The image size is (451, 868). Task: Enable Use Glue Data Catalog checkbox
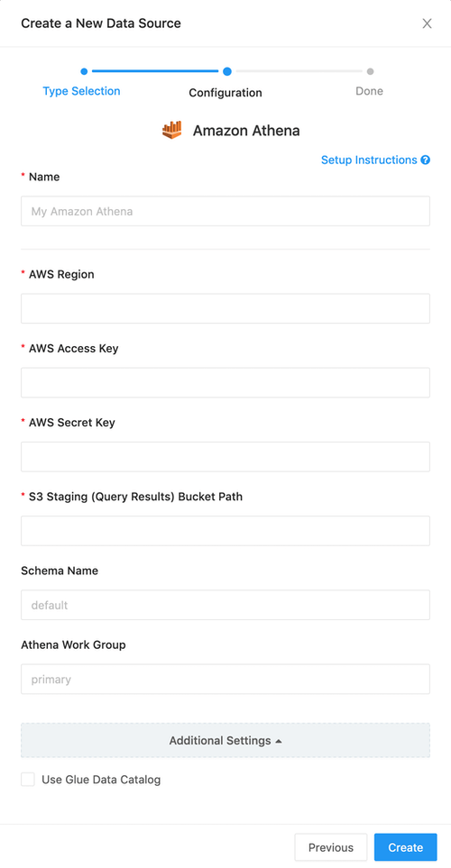coord(28,780)
